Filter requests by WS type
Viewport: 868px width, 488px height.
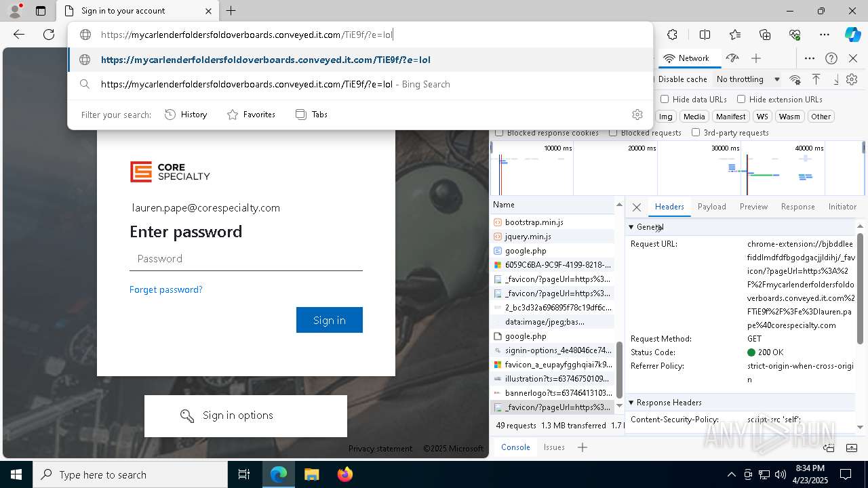(762, 117)
